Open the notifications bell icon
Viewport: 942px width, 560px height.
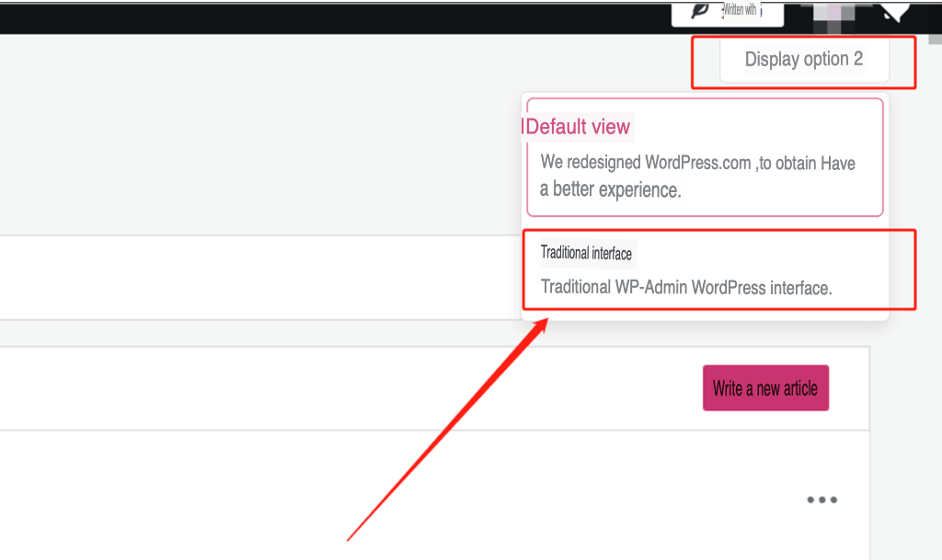click(x=895, y=12)
